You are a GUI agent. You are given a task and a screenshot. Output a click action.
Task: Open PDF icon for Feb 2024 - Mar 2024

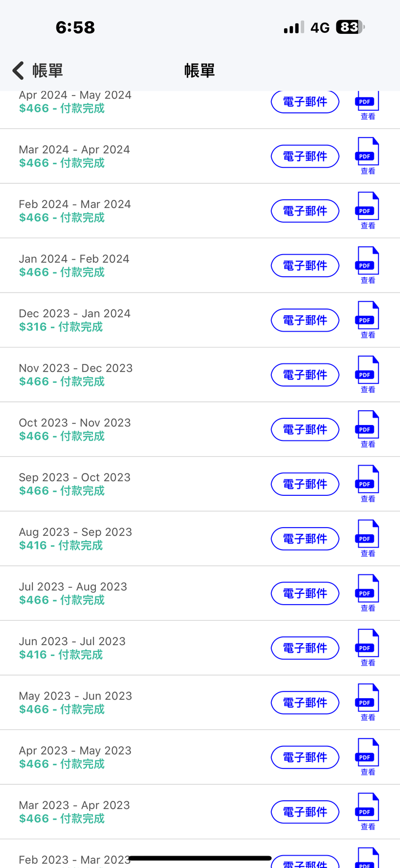(367, 210)
